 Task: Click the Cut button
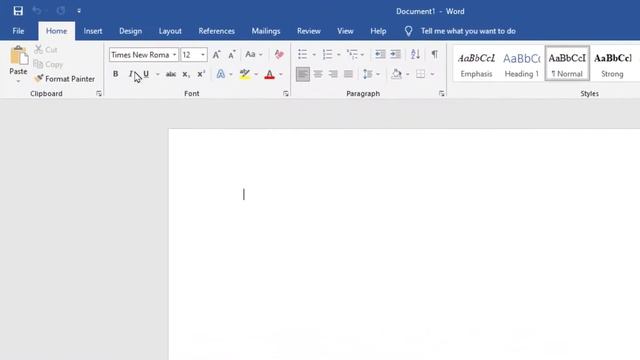tap(46, 49)
